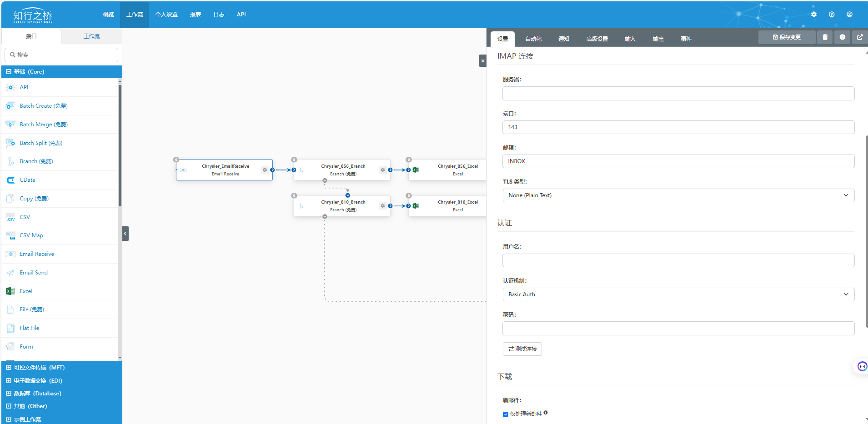868x424 pixels.
Task: Click the help question icon in top bar
Action: click(832, 15)
